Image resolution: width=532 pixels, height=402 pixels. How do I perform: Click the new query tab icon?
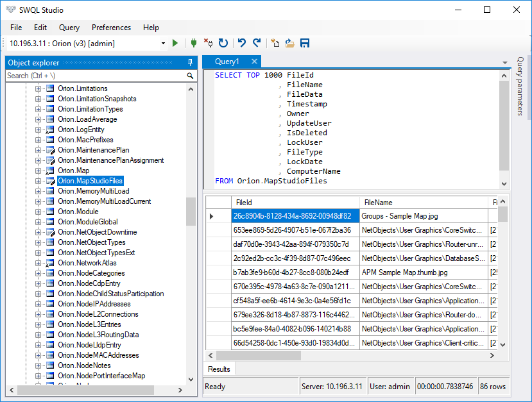tap(275, 43)
